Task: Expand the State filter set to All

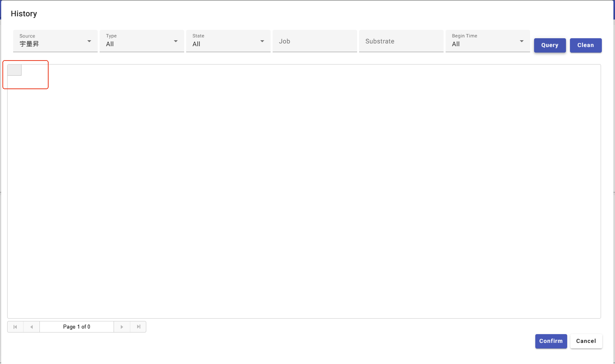Action: point(223,41)
